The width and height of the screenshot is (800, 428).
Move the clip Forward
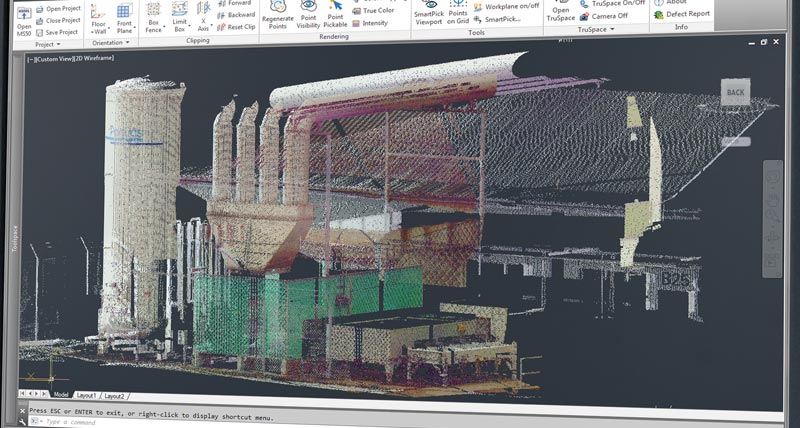[x=234, y=4]
